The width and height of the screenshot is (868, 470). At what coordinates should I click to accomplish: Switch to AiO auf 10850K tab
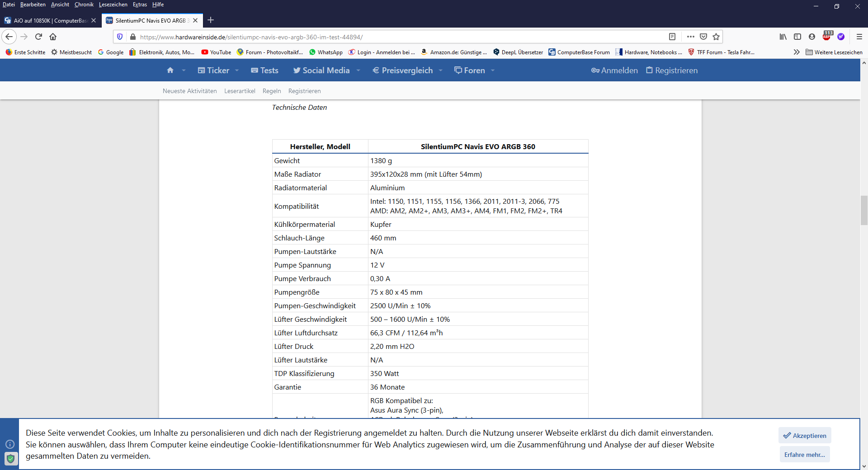point(50,20)
